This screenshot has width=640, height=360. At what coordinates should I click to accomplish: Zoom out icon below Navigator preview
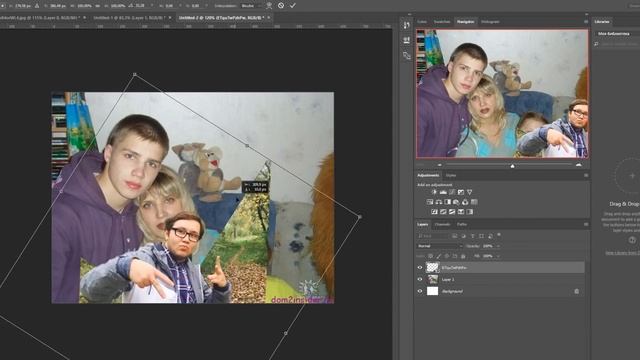point(440,165)
